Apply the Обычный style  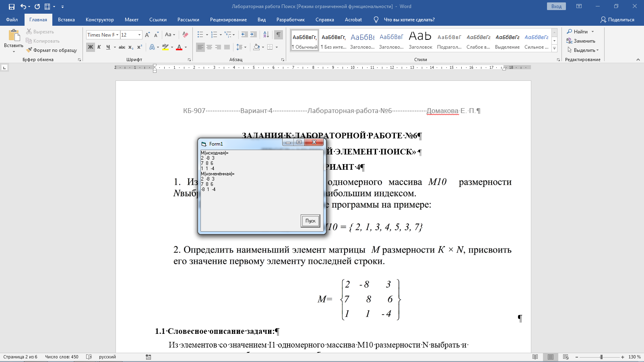coord(305,41)
